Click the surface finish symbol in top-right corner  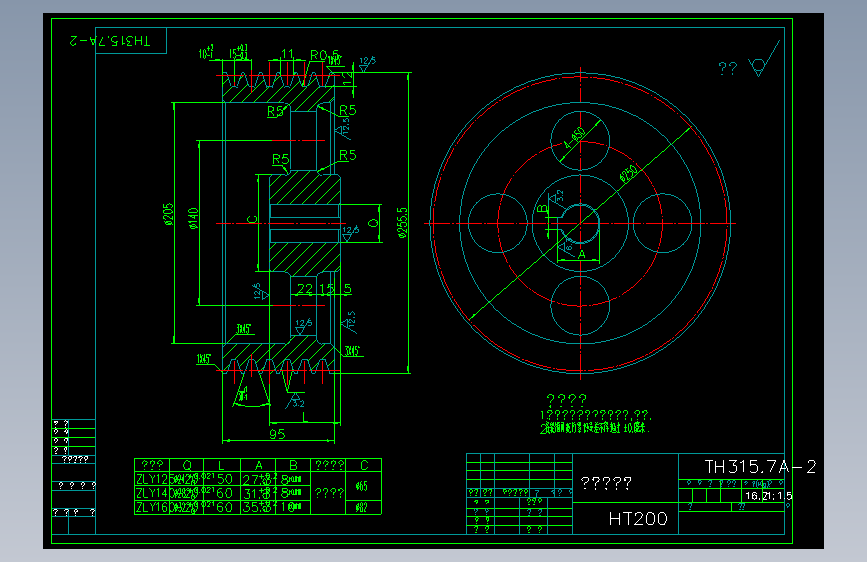coord(764,60)
